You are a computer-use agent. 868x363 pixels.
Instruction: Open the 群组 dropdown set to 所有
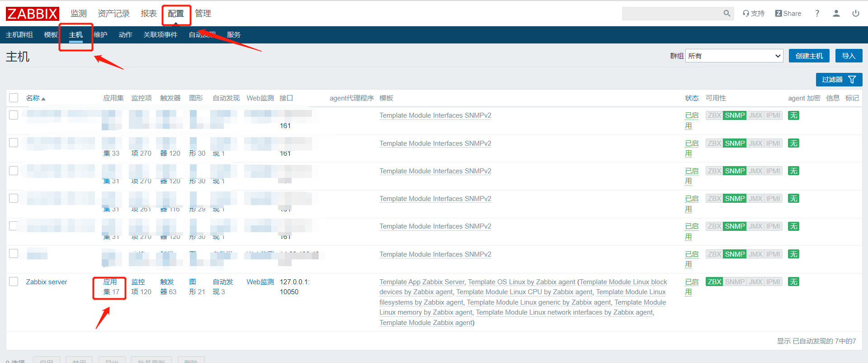click(x=734, y=56)
